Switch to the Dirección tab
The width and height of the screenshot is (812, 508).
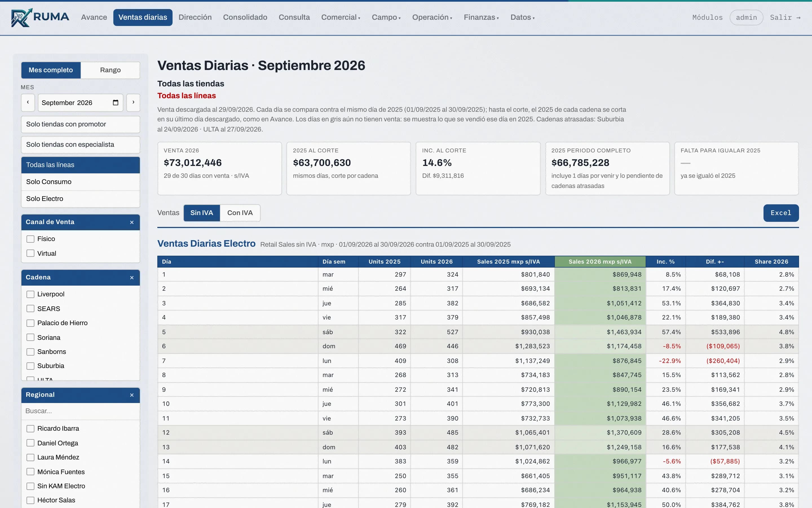point(195,17)
